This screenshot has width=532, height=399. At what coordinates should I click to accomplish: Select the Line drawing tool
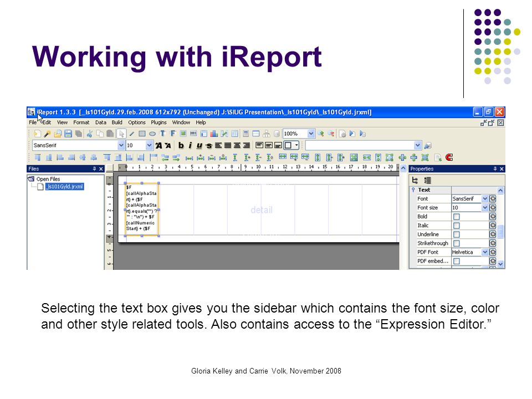pyautogui.click(x=132, y=134)
